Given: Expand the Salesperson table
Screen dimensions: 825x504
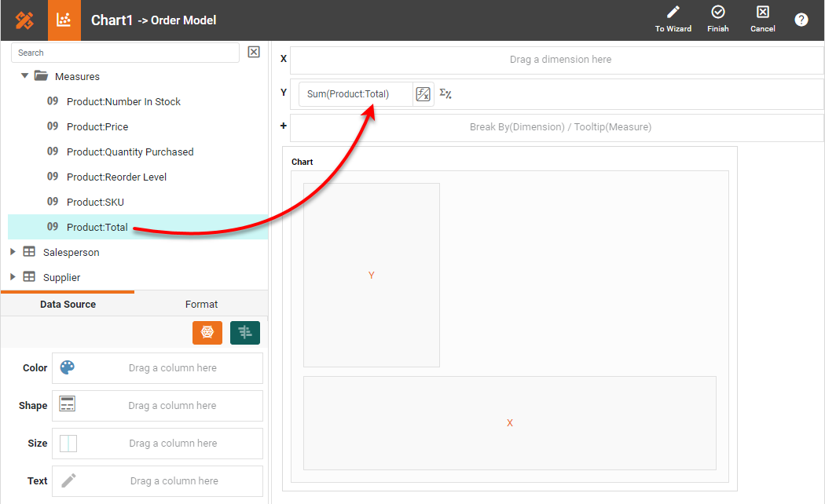Looking at the screenshot, I should click(12, 252).
